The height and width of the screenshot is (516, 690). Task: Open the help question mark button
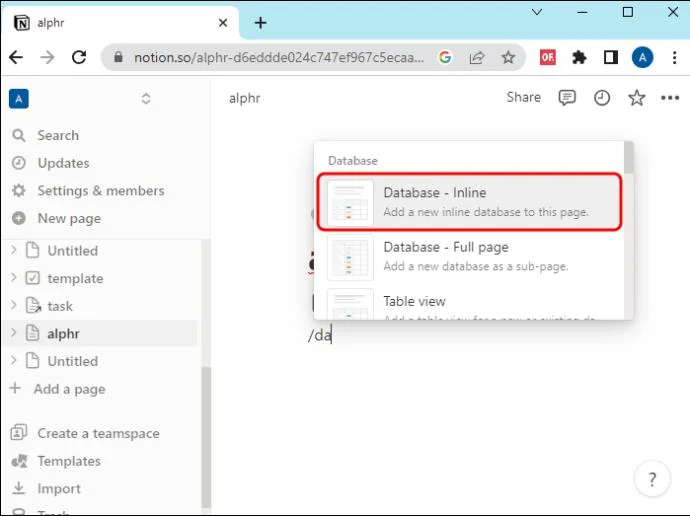coord(652,478)
